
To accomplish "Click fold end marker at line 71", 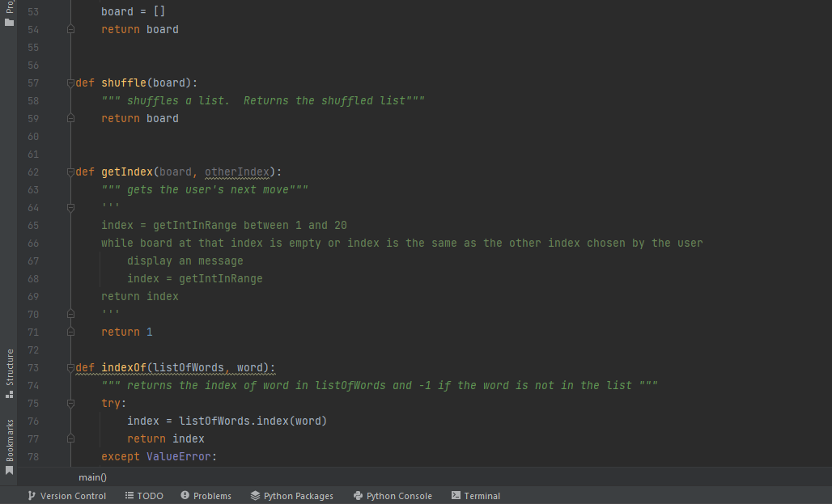I will click(x=70, y=332).
